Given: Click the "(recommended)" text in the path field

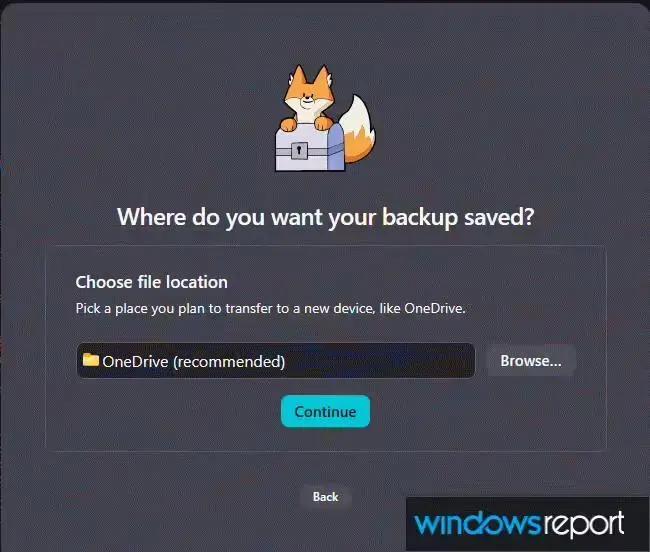Looking at the screenshot, I should click(229, 362).
